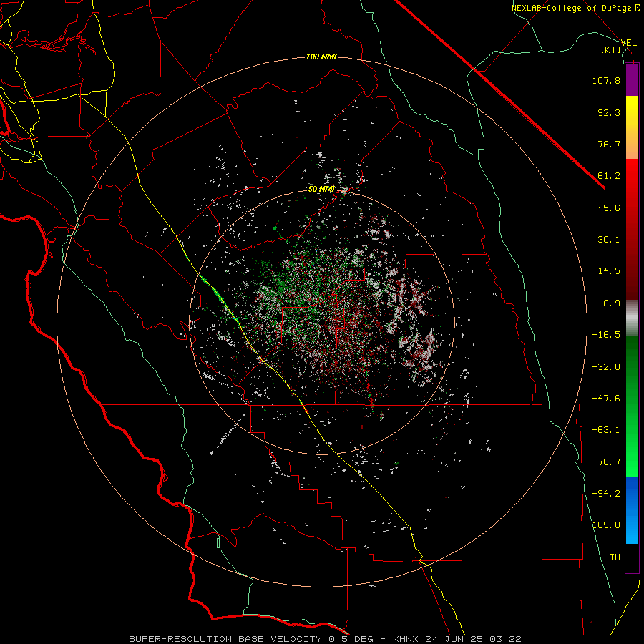Click the -63.1 legend value
The width and height of the screenshot is (644, 644).
606,430
